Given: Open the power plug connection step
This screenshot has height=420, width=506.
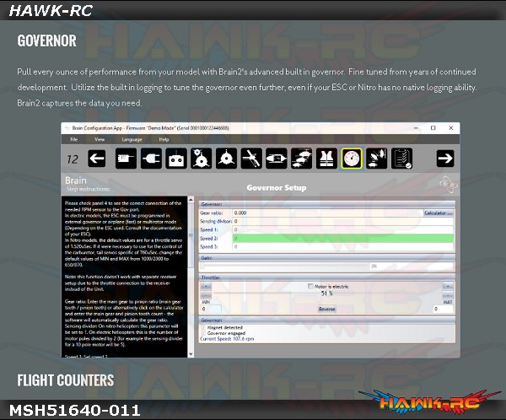Looking at the screenshot, I should coord(151,159).
